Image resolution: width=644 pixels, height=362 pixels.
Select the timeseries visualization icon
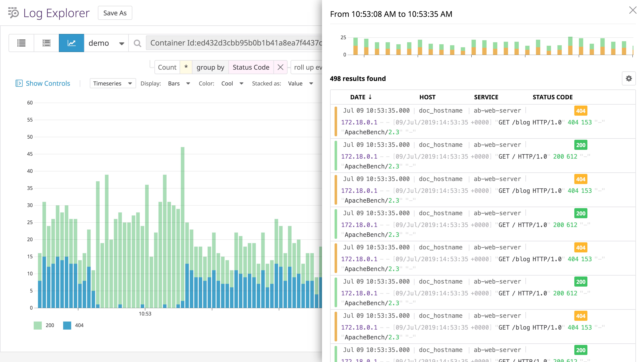[71, 43]
